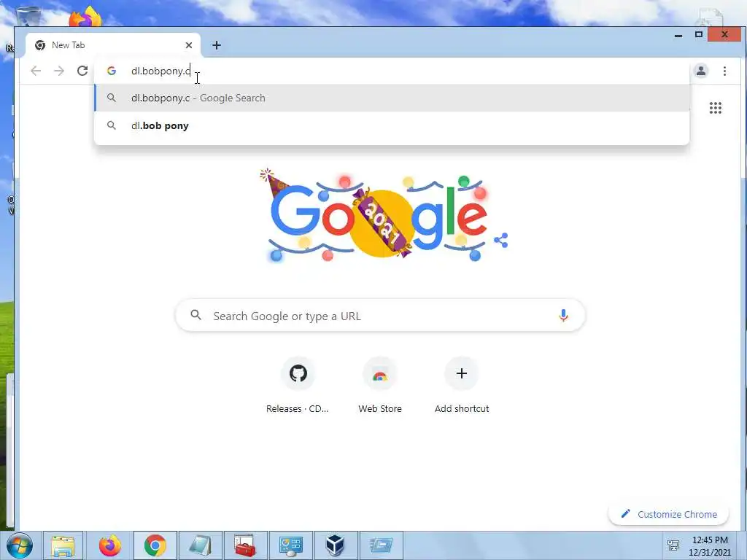Open the Windows Start menu

tap(20, 545)
